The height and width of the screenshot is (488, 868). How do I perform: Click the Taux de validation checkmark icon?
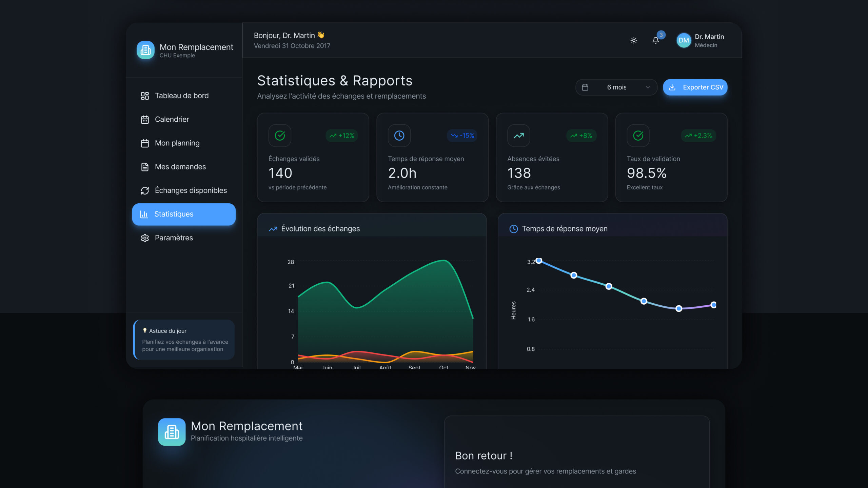[638, 136]
